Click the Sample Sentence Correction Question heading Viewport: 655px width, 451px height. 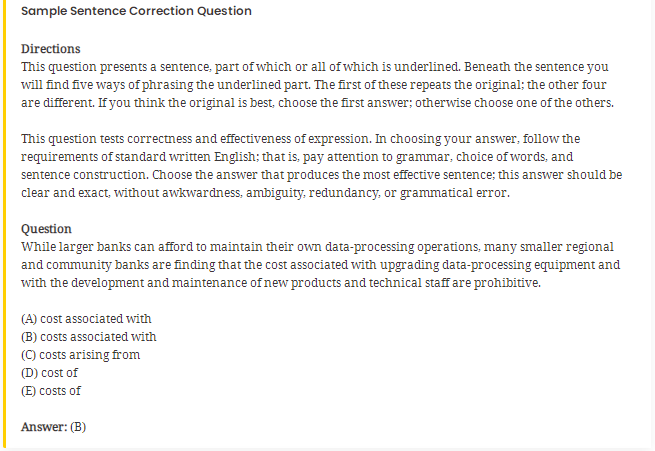point(136,11)
